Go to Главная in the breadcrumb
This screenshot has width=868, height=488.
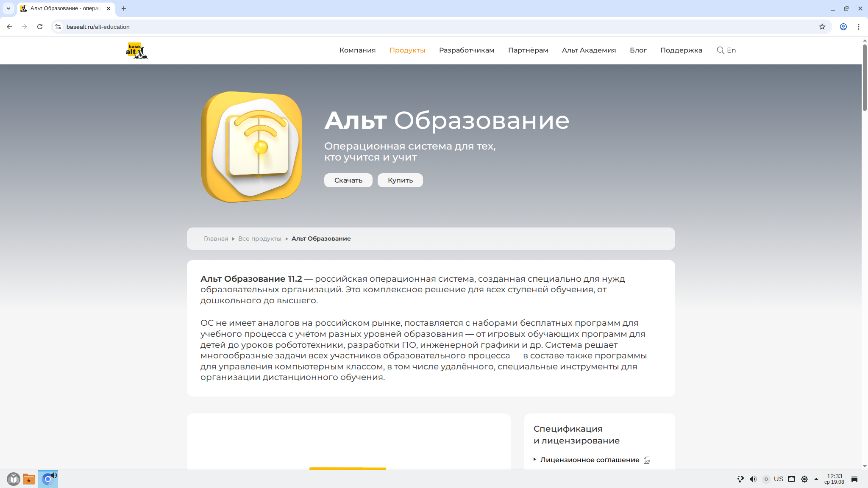(x=216, y=239)
